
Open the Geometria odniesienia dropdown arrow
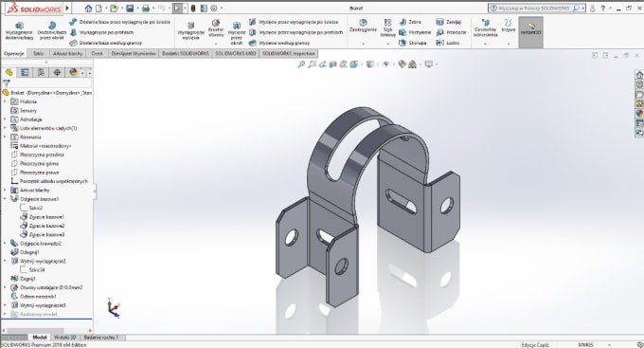485,44
